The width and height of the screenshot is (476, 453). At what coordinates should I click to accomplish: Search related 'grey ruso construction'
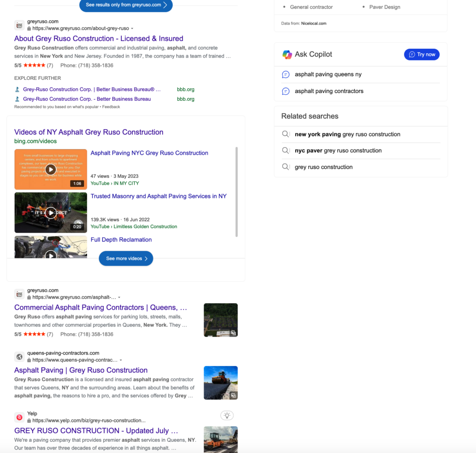(x=324, y=167)
